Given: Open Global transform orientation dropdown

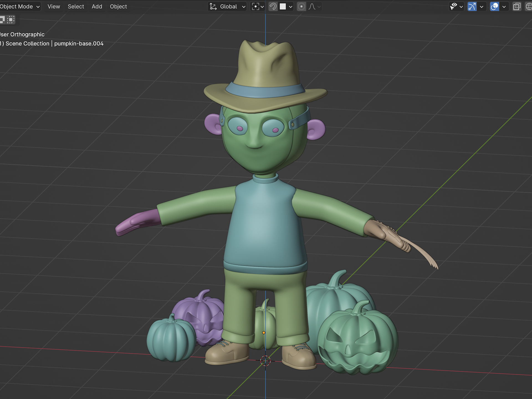Looking at the screenshot, I should click(228, 6).
